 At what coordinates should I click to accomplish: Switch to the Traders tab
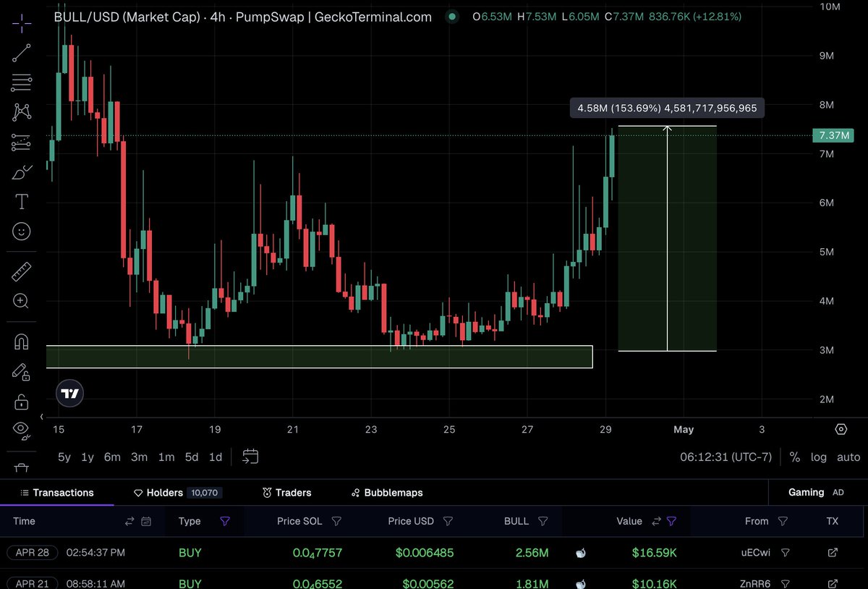286,493
